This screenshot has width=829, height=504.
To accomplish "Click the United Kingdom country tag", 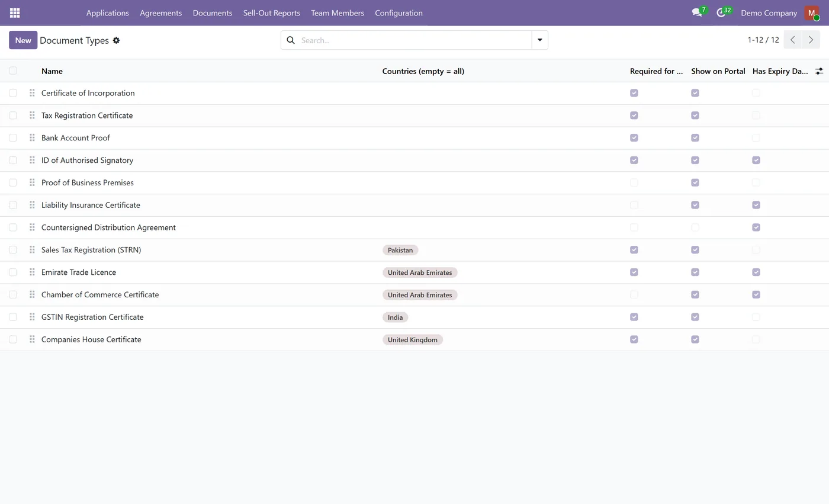I will point(413,339).
